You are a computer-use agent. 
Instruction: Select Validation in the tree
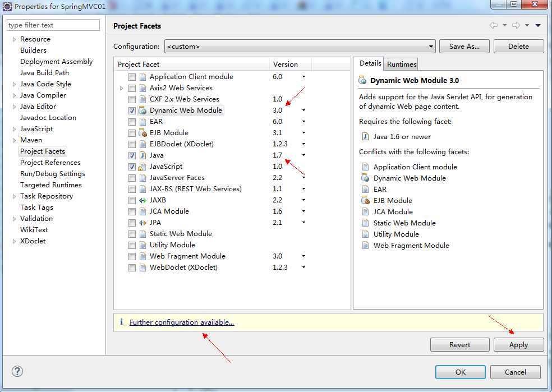tap(36, 219)
